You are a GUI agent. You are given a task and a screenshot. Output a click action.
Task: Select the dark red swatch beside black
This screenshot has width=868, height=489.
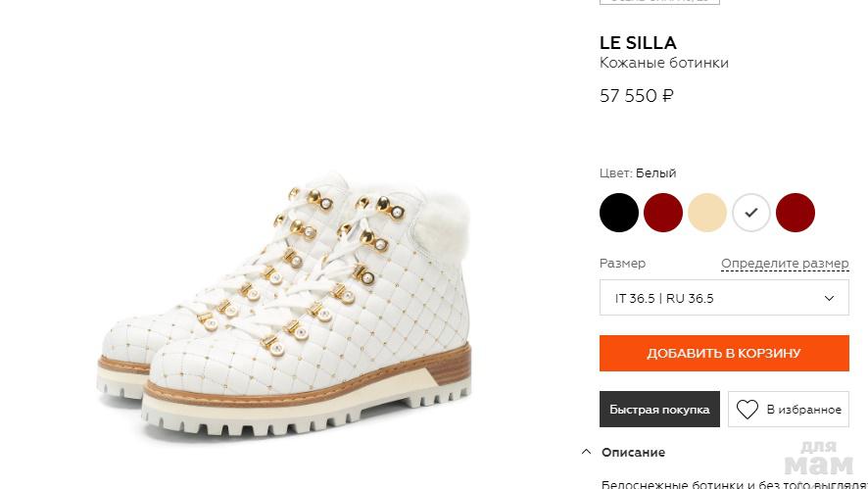point(663,213)
